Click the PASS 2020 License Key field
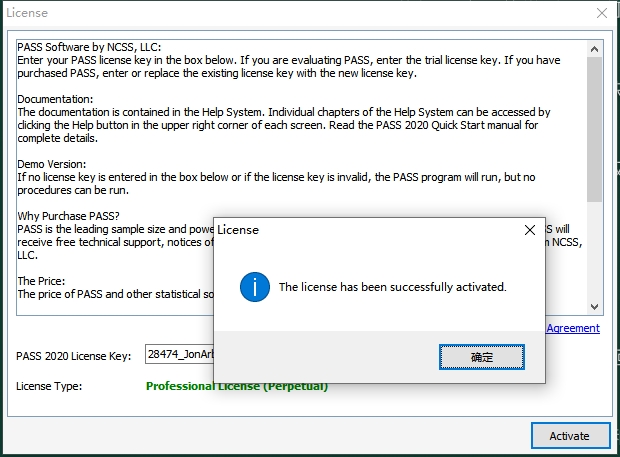Screen dimensions: 620x457 pyautogui.click(x=180, y=354)
